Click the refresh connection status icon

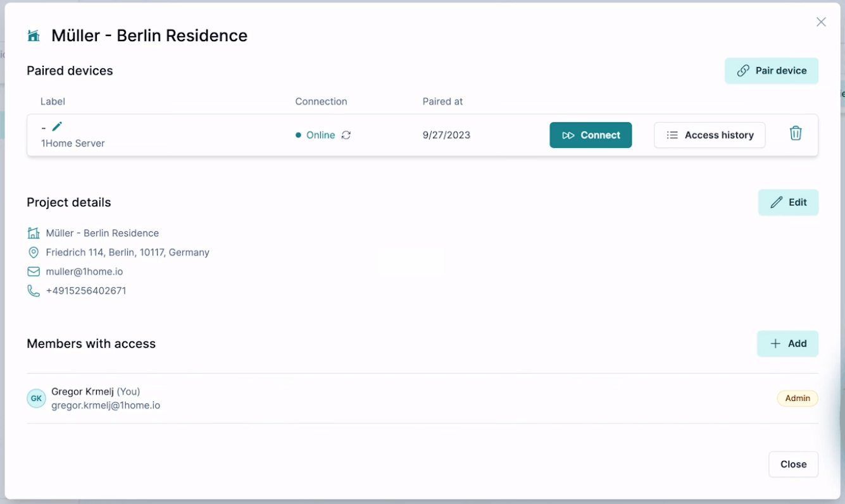[x=346, y=135]
